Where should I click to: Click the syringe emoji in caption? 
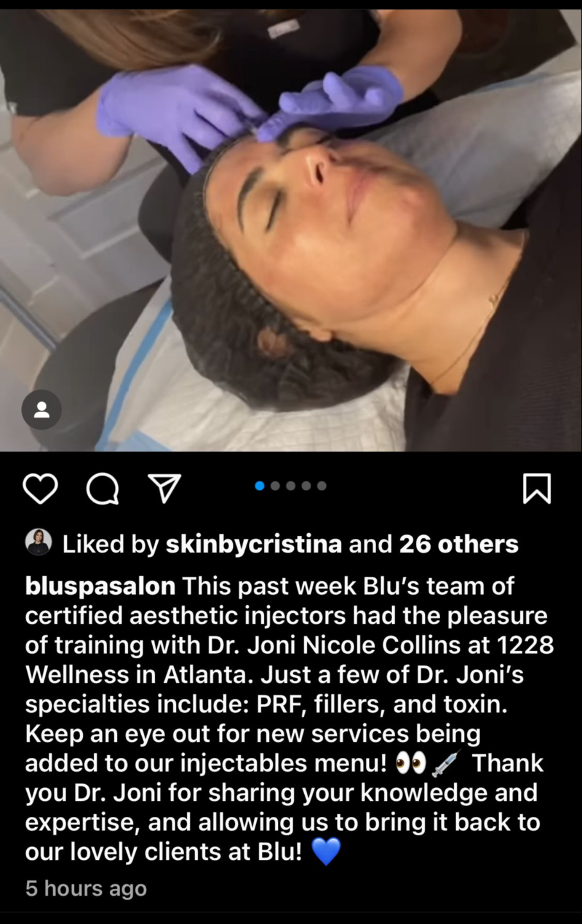coord(447,764)
